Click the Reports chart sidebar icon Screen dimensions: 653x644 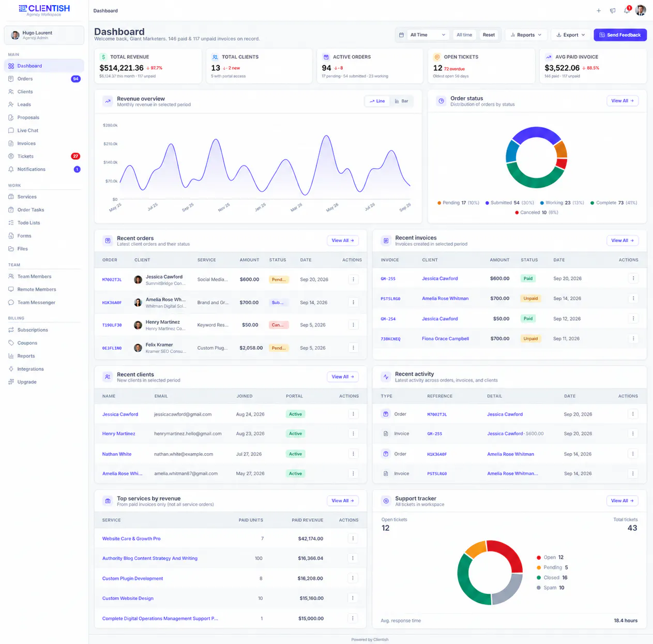click(11, 356)
